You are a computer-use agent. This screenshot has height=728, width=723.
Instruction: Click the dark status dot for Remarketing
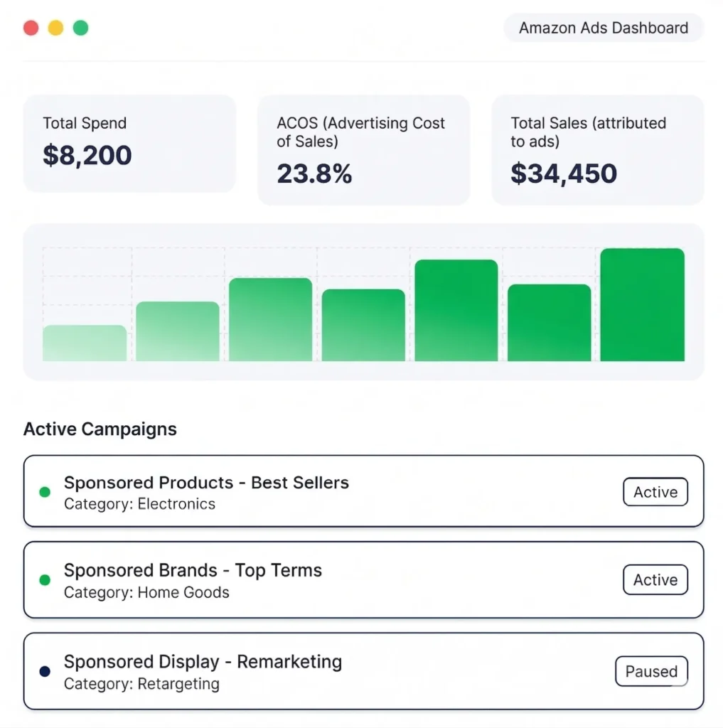click(x=45, y=671)
